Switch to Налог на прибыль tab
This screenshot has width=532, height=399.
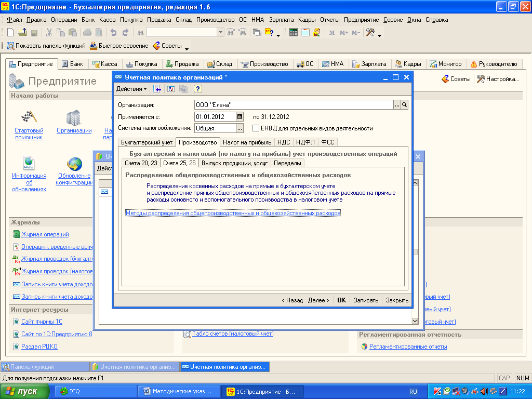click(x=247, y=142)
